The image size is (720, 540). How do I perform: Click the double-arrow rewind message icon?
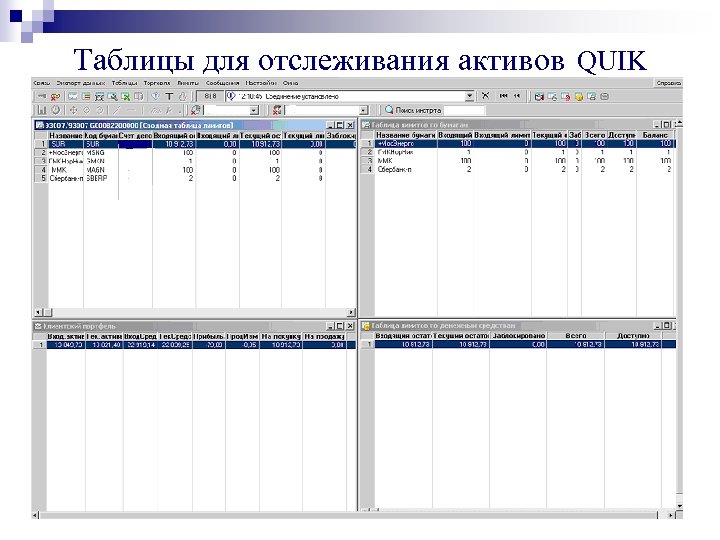click(517, 96)
